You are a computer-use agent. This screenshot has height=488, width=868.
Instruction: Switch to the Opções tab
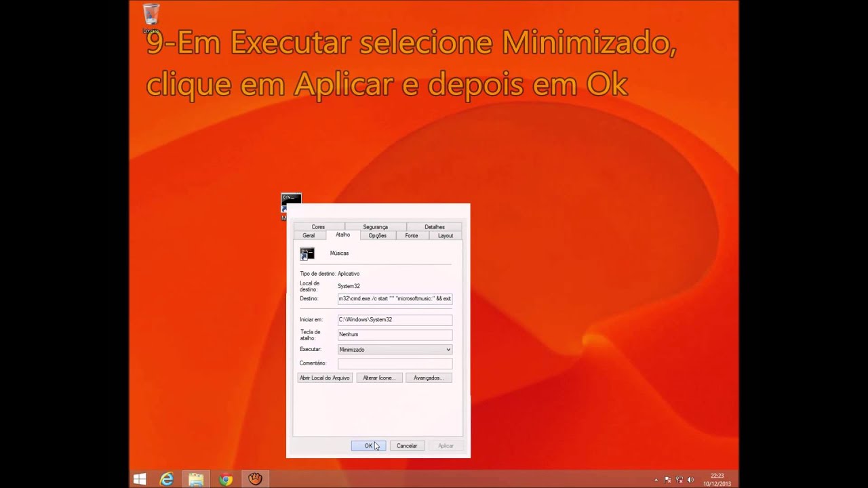point(378,235)
